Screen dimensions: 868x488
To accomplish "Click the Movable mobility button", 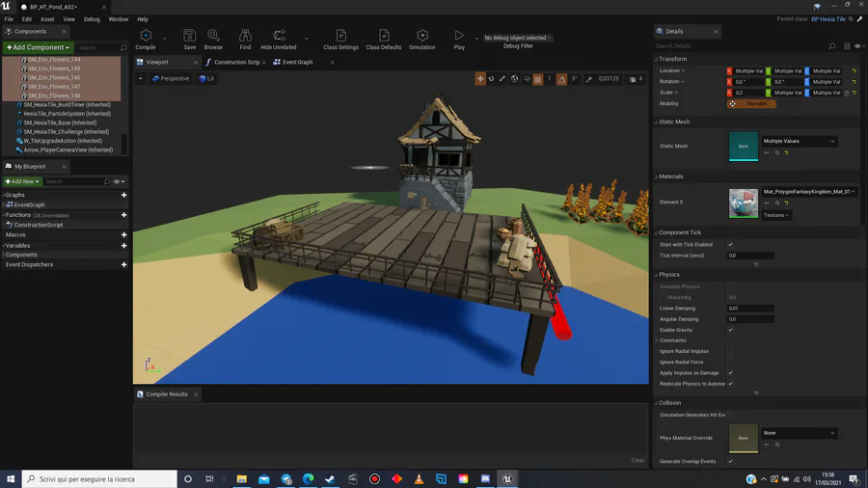I will tap(751, 103).
